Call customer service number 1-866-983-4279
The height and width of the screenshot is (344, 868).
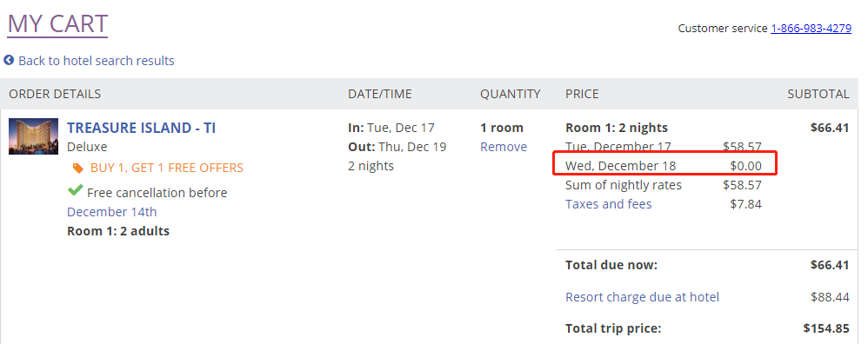click(811, 28)
